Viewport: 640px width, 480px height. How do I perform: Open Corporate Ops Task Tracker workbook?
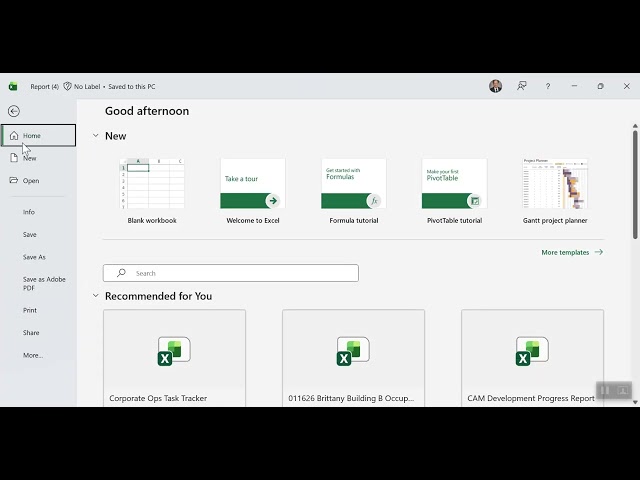pos(174,358)
